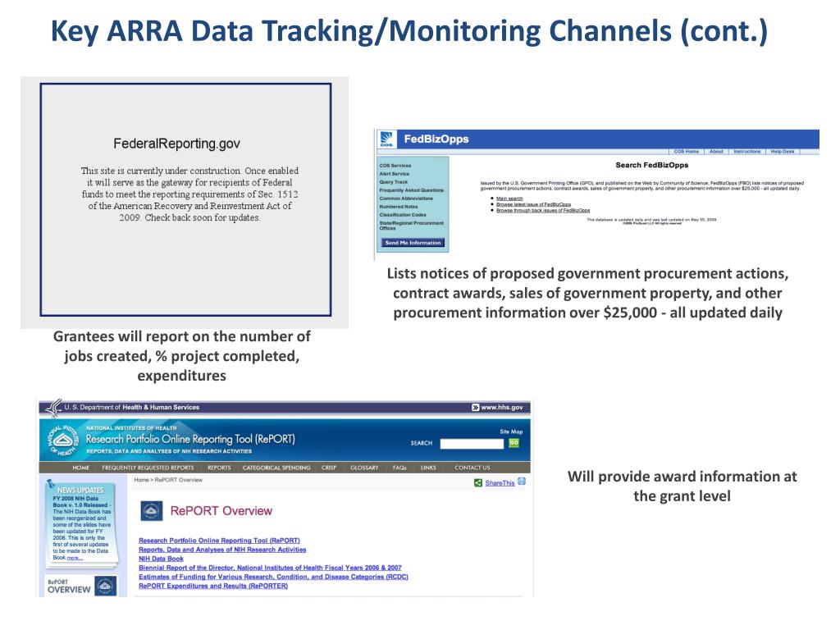Click Classification Codes sidebar link
This screenshot has height=630, width=840.
pyautogui.click(x=403, y=215)
